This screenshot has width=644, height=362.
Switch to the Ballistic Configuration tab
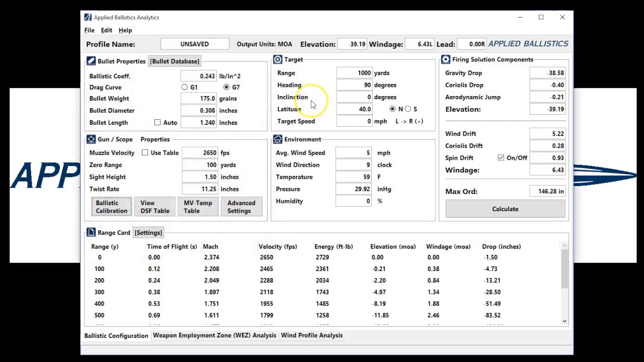pyautogui.click(x=116, y=335)
